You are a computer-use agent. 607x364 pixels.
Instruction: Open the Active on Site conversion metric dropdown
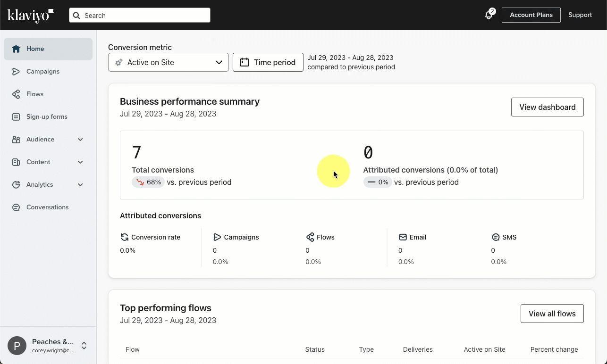coord(169,62)
